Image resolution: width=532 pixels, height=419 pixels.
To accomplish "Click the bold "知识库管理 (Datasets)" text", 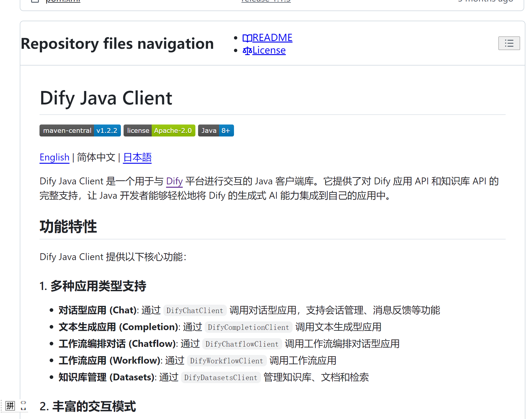I will click(x=107, y=377).
